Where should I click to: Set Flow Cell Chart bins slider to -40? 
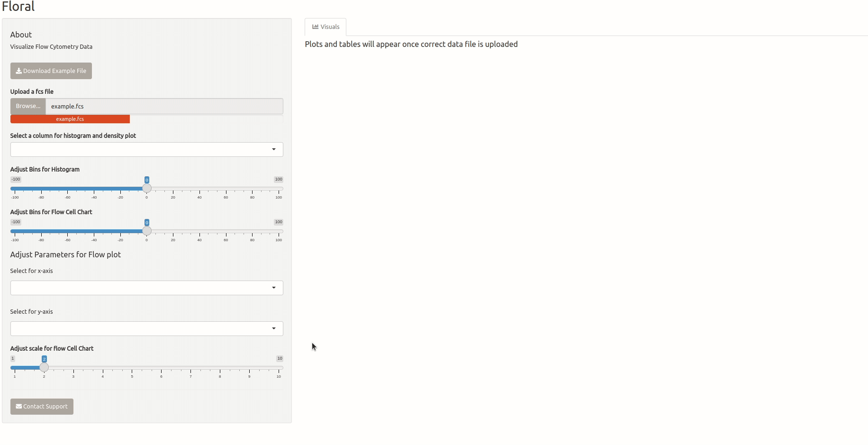pyautogui.click(x=94, y=231)
